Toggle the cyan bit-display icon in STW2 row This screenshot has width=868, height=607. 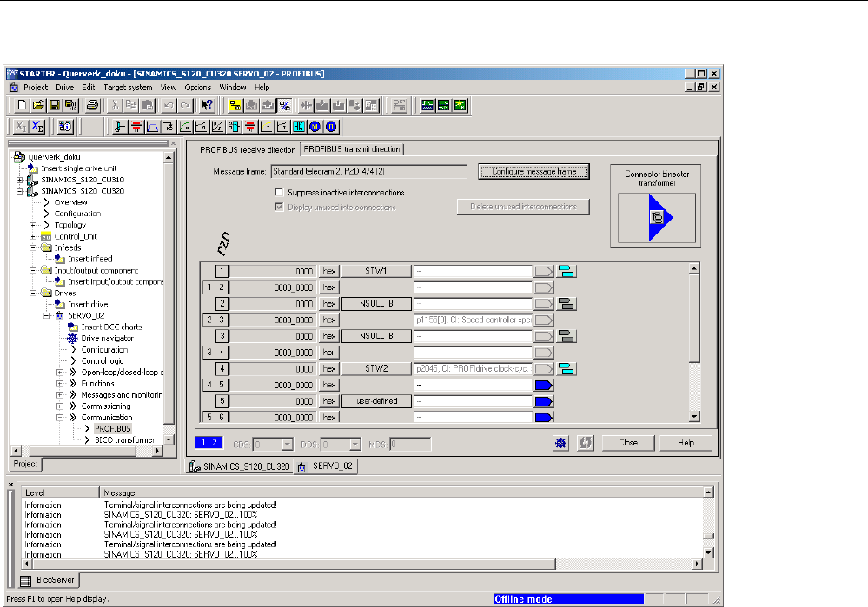[x=567, y=368]
